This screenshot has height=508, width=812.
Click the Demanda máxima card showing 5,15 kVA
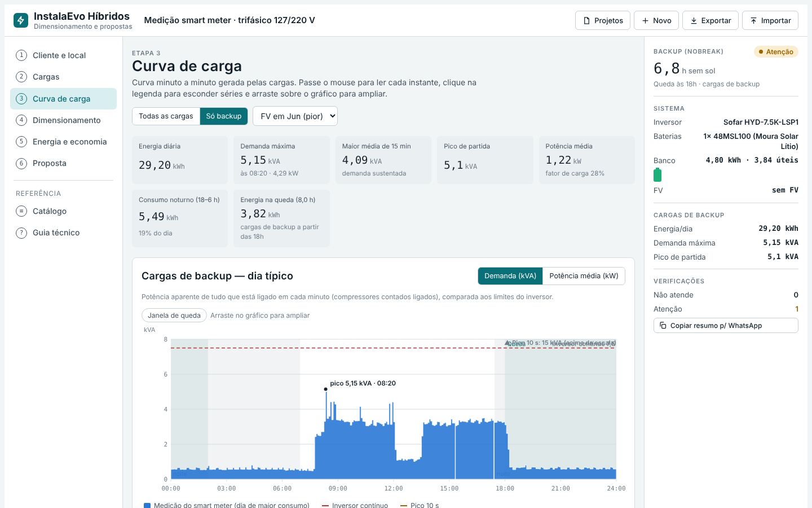coord(281,160)
